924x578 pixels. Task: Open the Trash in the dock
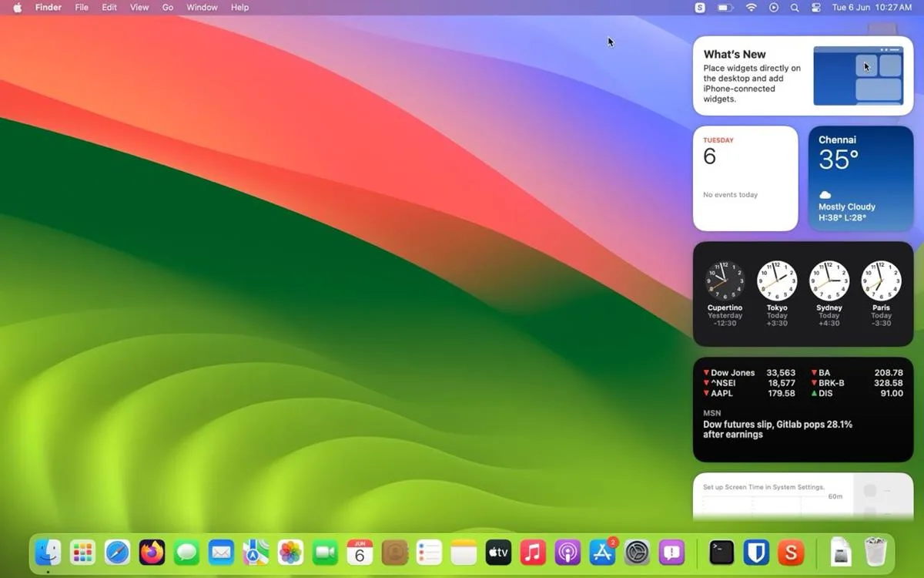point(875,553)
